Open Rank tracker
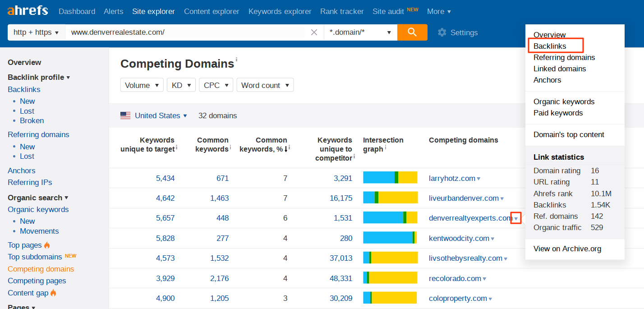644x309 pixels. (x=342, y=11)
